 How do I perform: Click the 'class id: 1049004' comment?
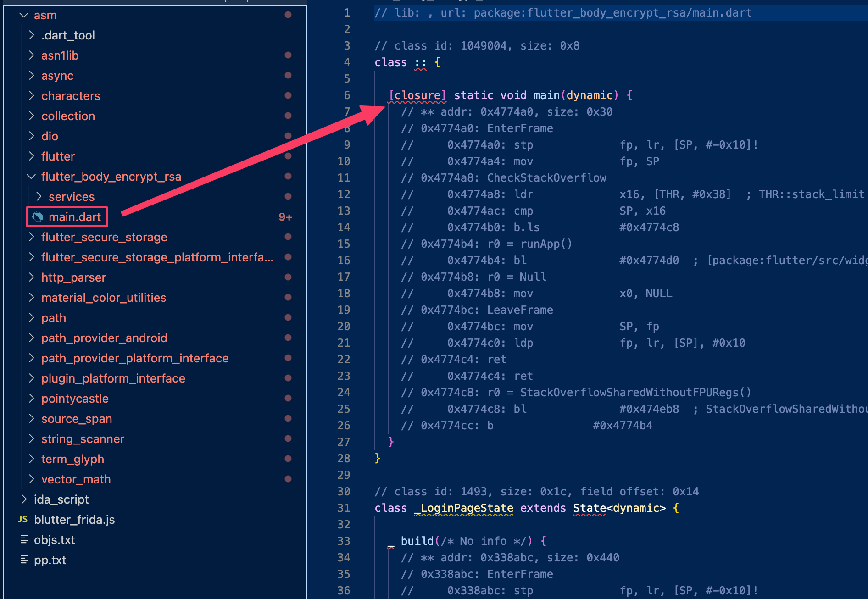pos(477,45)
